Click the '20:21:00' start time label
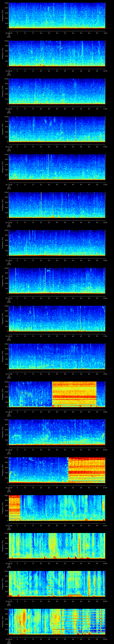The width and height of the screenshot is (114, 644). pyautogui.click(x=9, y=525)
